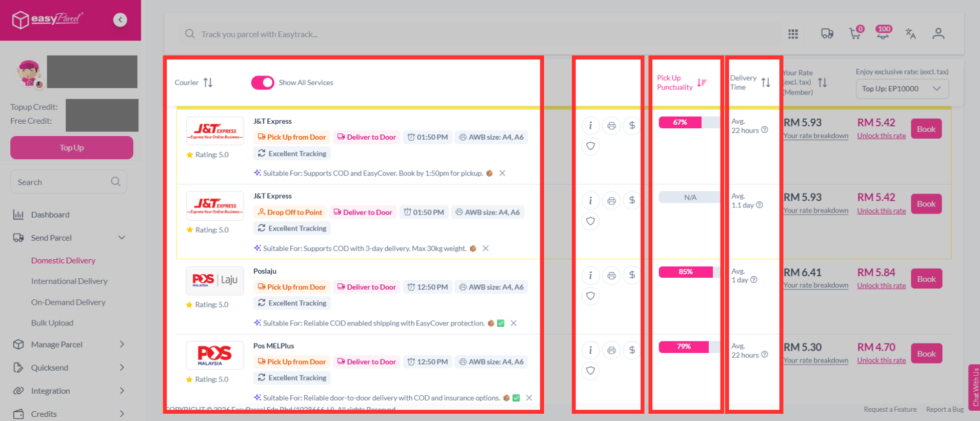Screen dimensions: 980x421
Task: Change language via the translate icon
Action: point(910,34)
